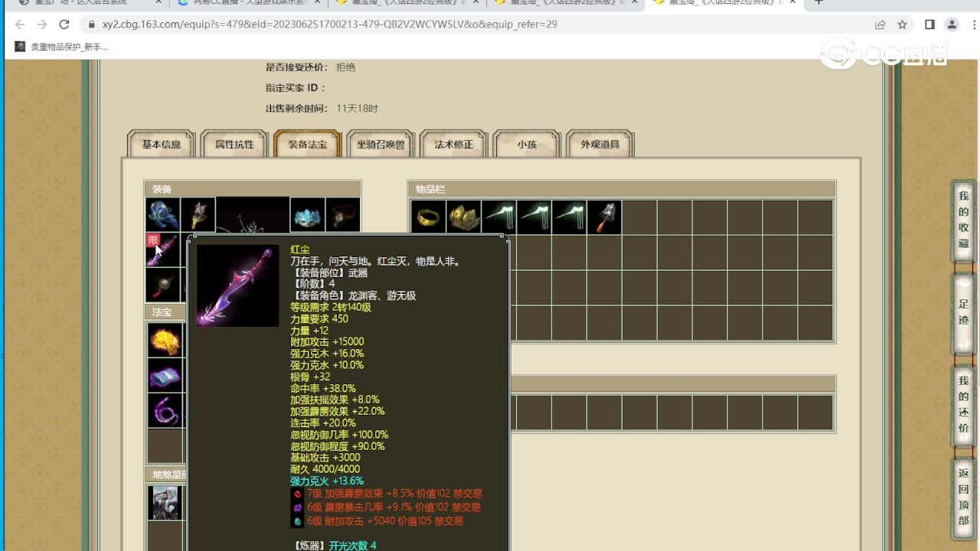This screenshot has height=551, width=980.
Task: Click the 指定买家 ID label
Action: click(x=296, y=88)
